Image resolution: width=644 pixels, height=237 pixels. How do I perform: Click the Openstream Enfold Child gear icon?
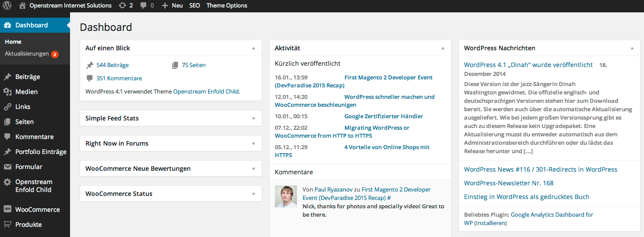7,182
